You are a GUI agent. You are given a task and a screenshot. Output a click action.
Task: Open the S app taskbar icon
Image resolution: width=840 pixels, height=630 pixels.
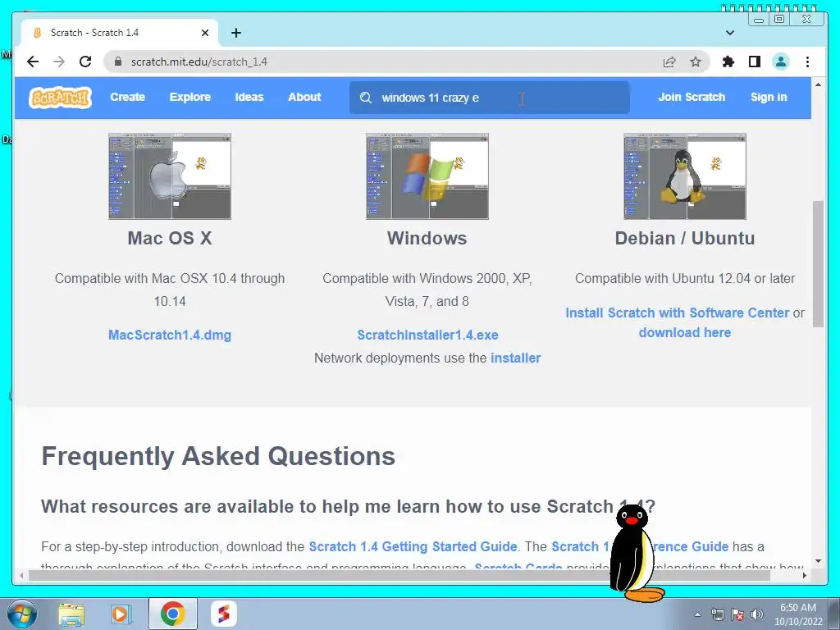click(x=223, y=614)
